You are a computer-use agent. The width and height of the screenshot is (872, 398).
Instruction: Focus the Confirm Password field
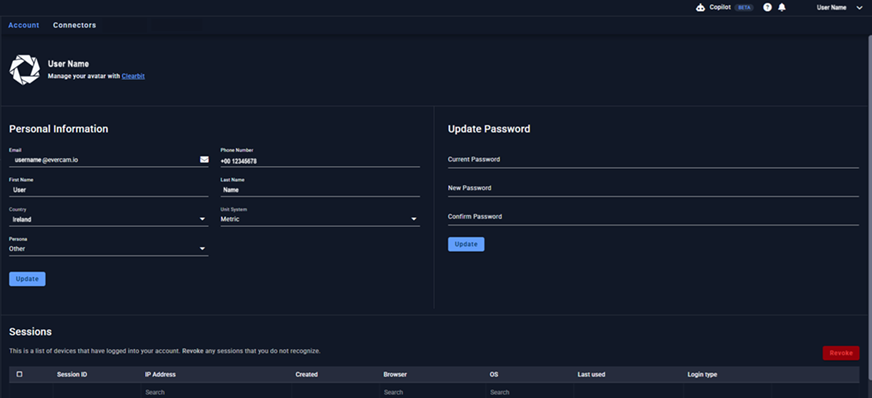653,217
